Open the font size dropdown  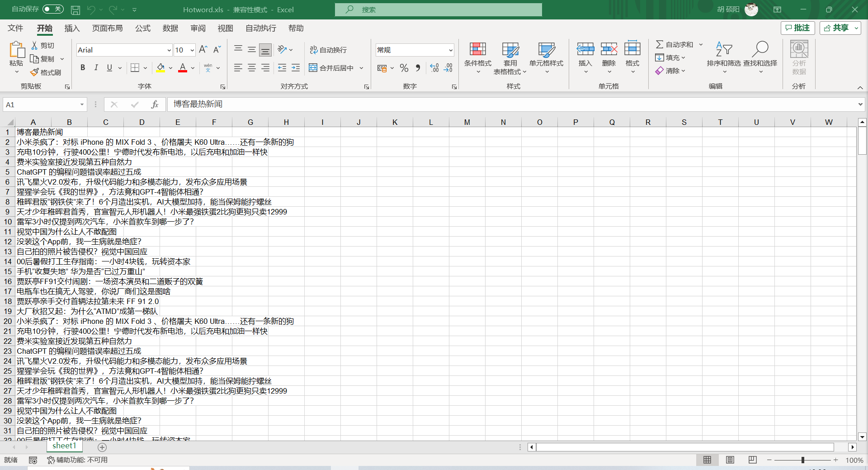[192, 50]
